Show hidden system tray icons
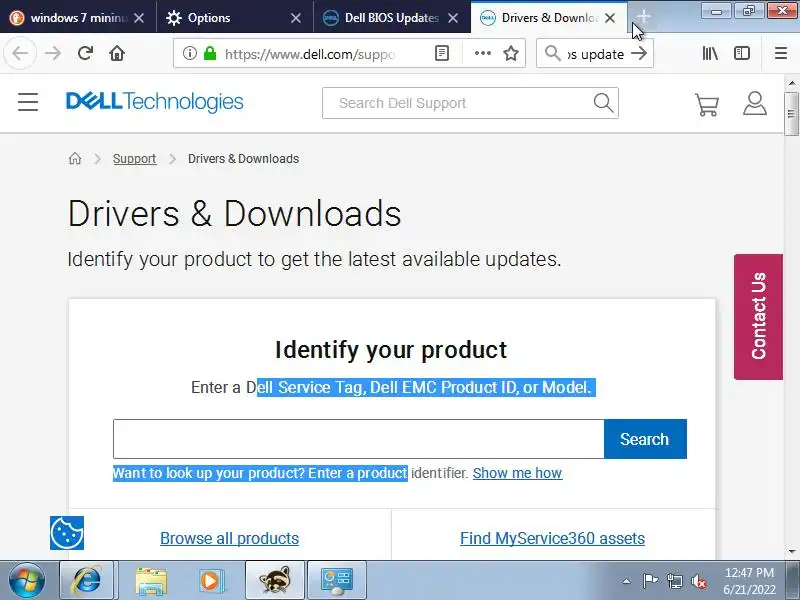This screenshot has width=800, height=600. [x=627, y=581]
